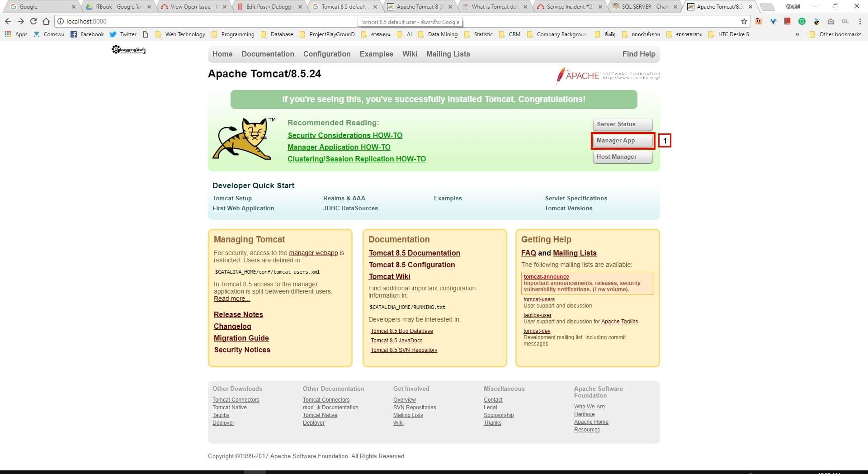Open the HTC Desire S bookmark folder
868x474 pixels.
pos(728,34)
